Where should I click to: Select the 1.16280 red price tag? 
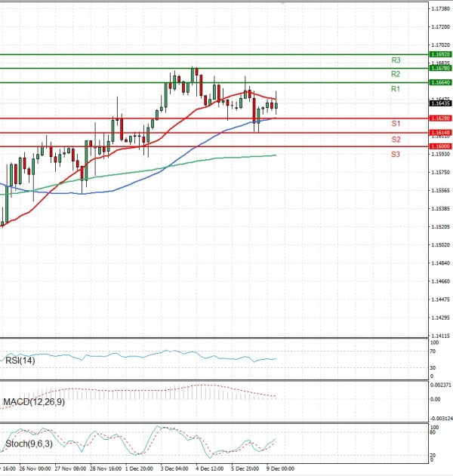tap(440, 118)
